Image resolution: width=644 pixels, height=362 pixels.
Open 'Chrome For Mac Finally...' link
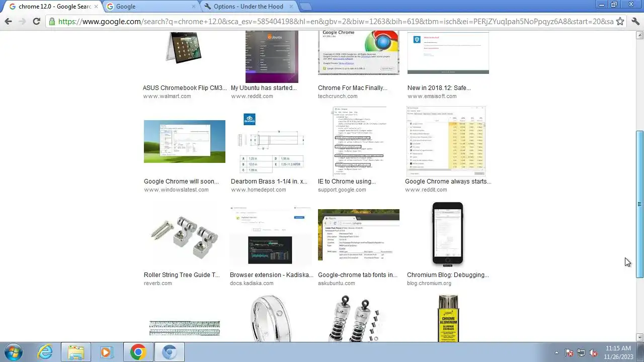(352, 88)
